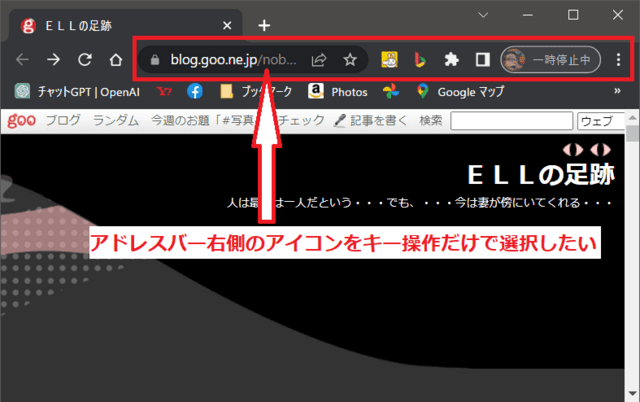Open the Bing extension icon

click(420, 60)
